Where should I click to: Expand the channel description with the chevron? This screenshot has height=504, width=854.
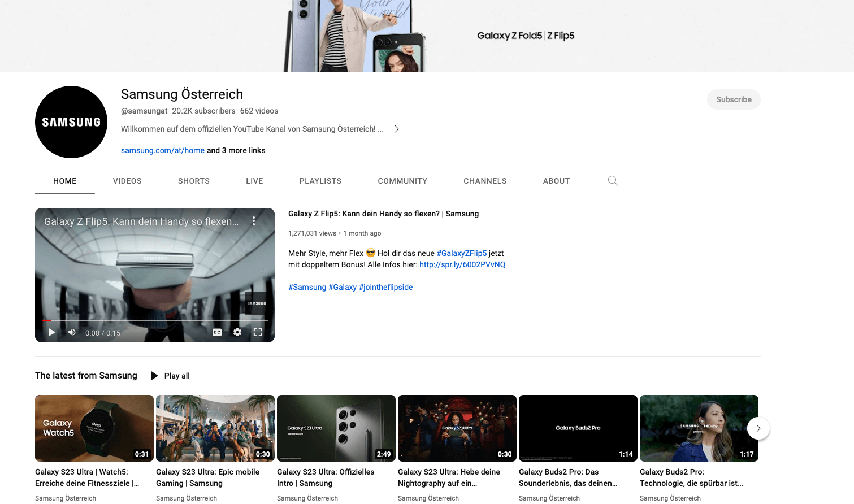click(x=397, y=129)
